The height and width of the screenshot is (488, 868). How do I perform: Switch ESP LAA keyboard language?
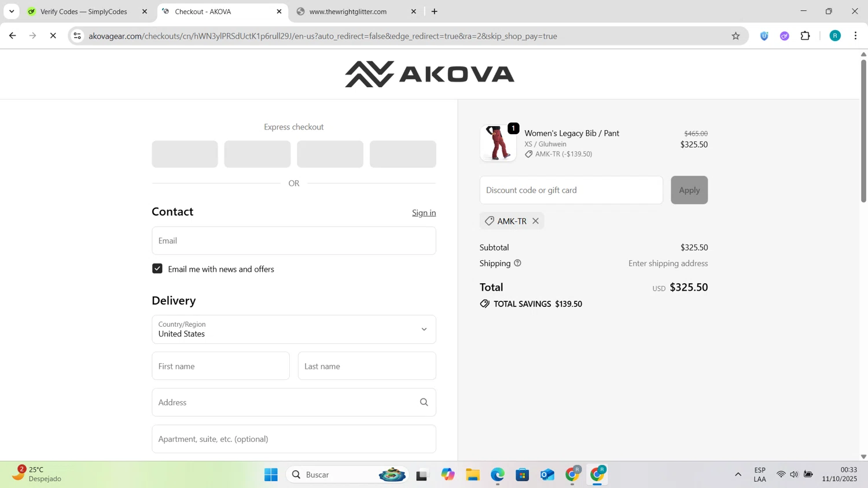(760, 474)
